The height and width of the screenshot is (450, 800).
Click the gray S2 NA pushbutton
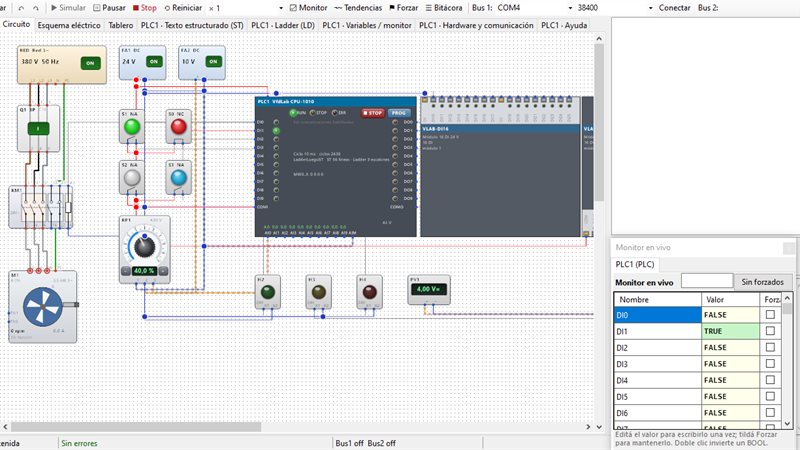pos(132,178)
